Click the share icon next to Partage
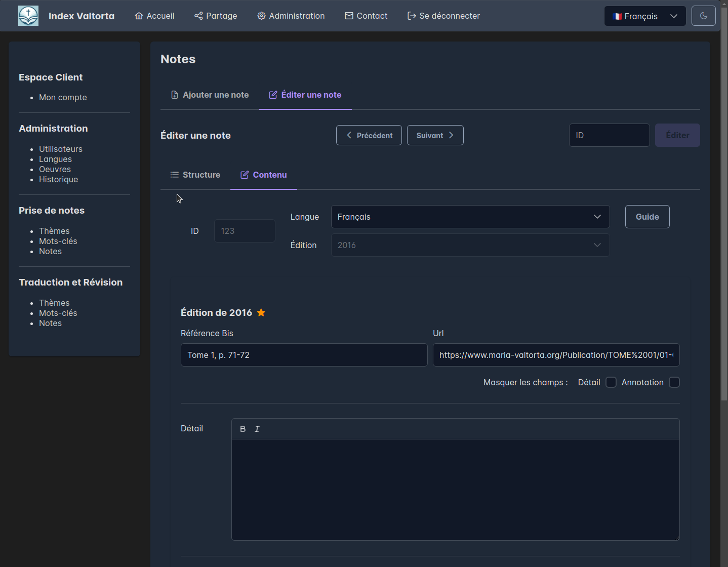Viewport: 728px width, 567px height. (x=198, y=16)
